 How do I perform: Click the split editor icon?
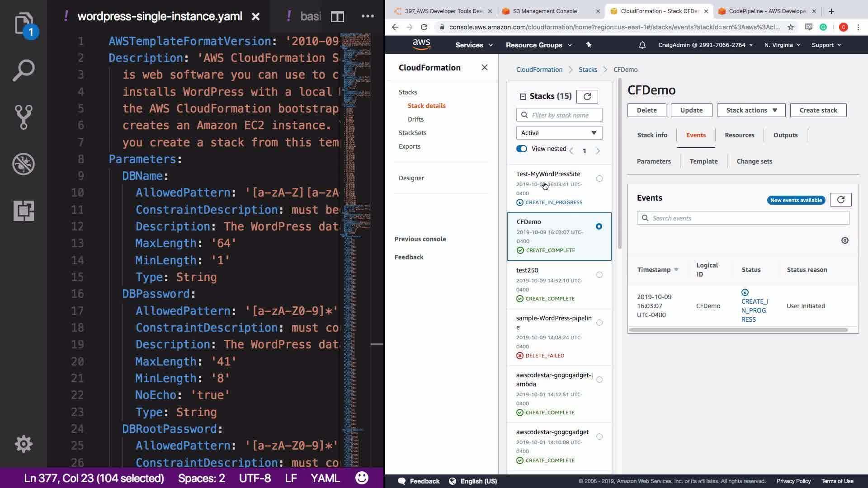(337, 17)
